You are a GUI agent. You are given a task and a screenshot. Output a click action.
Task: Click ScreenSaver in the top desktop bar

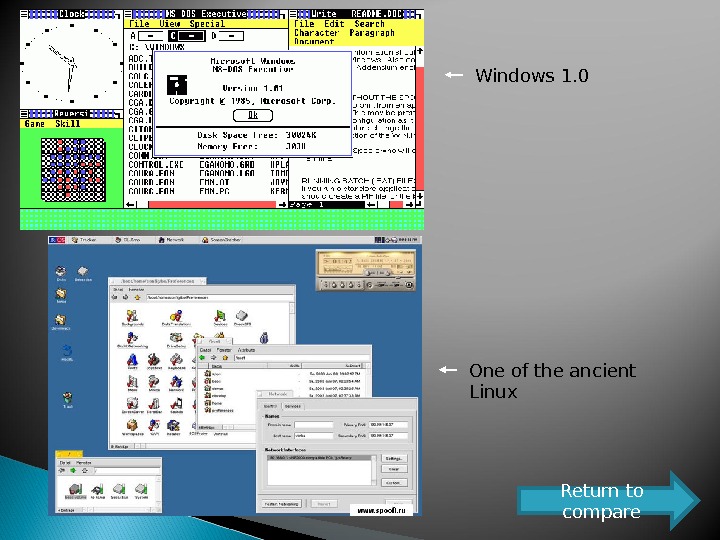pyautogui.click(x=221, y=240)
